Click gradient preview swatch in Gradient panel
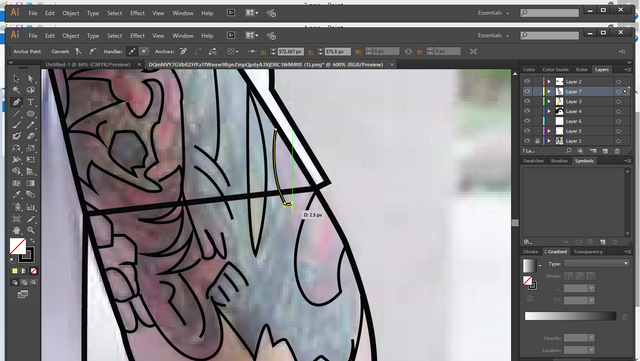This screenshot has height=361, width=640. pyautogui.click(x=529, y=266)
